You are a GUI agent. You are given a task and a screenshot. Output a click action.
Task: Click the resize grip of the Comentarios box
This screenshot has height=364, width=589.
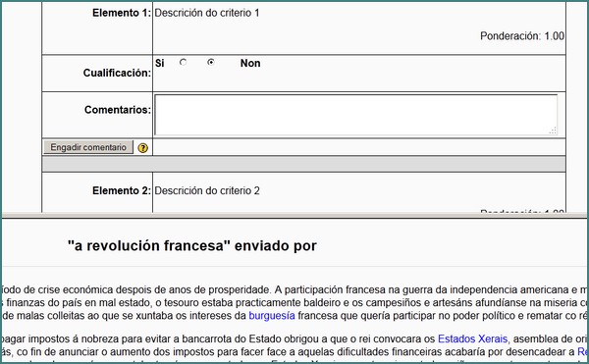tap(553, 130)
